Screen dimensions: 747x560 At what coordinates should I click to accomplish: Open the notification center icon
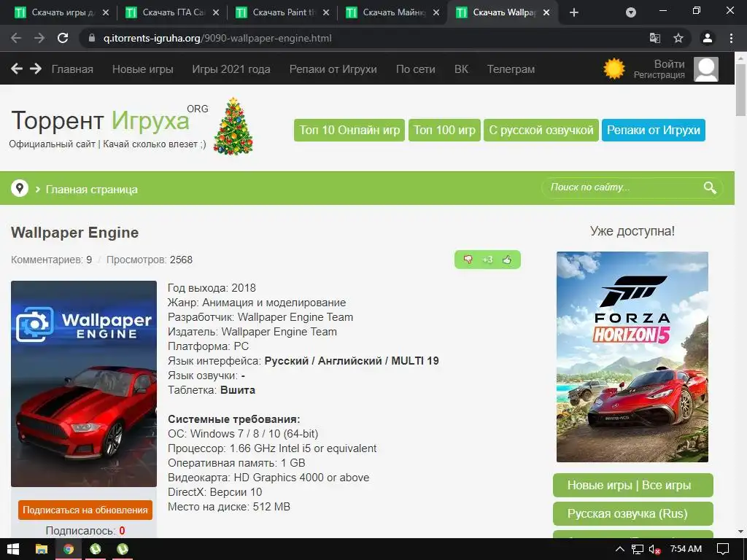pos(723,549)
